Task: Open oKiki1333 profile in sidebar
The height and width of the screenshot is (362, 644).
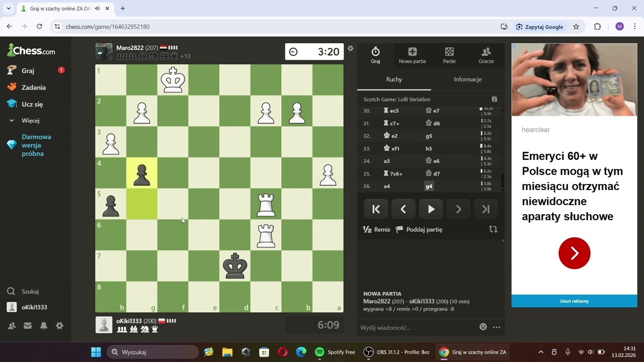Action: pos(34,307)
